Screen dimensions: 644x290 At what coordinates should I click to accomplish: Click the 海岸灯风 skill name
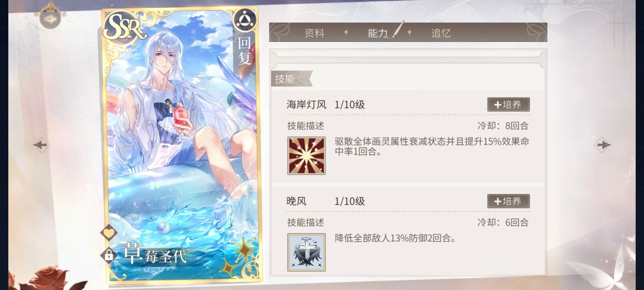click(306, 105)
